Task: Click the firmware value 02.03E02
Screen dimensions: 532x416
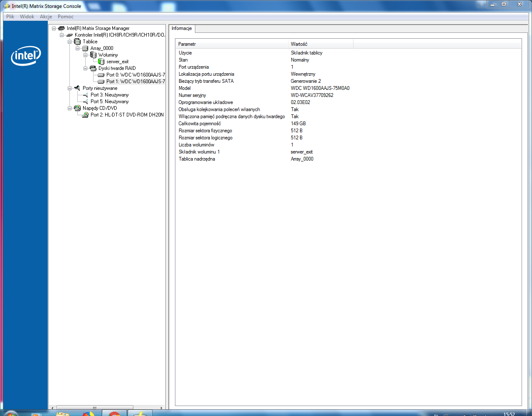Action: pyautogui.click(x=300, y=102)
